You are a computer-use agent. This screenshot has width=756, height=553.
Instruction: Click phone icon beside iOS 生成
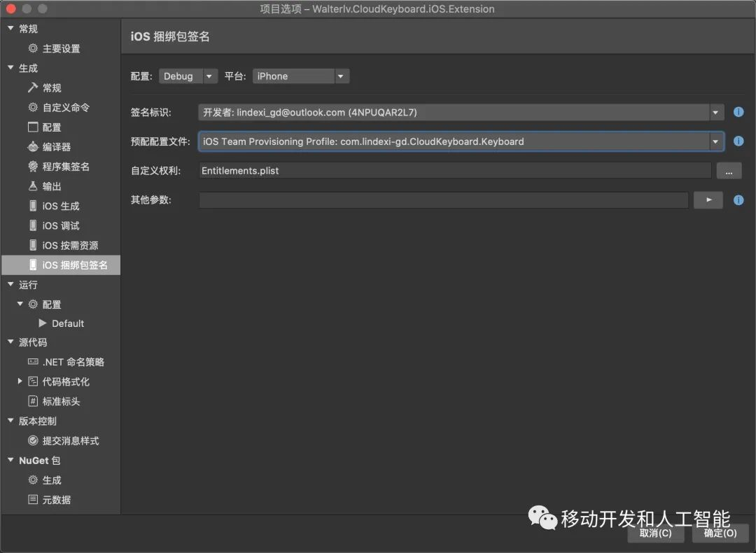[33, 206]
